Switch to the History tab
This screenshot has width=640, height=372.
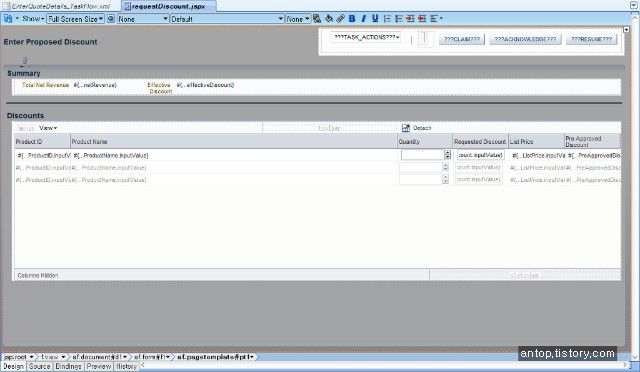click(126, 366)
